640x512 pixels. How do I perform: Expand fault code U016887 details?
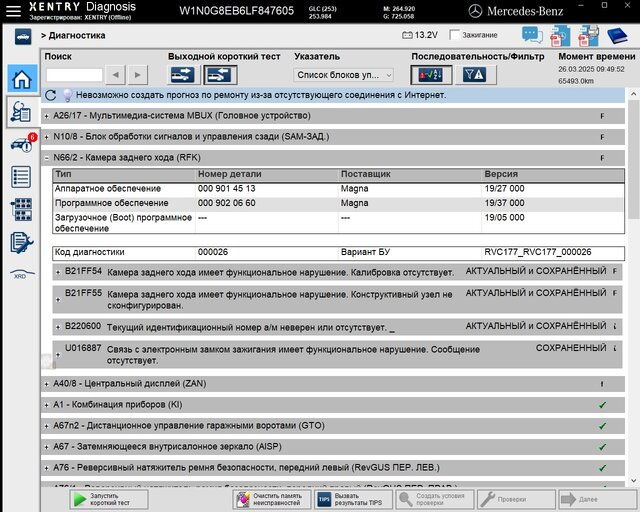58,354
